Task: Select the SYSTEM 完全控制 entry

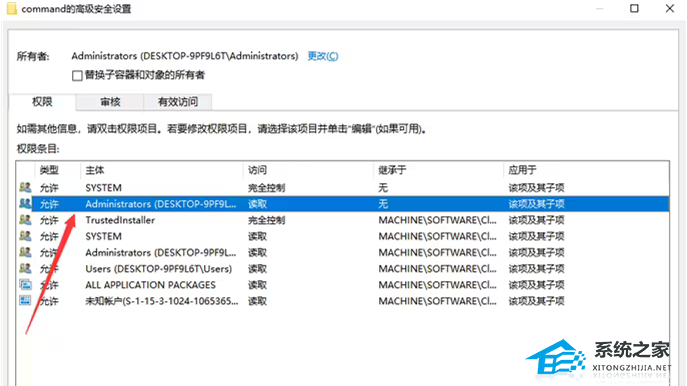Action: tap(344, 188)
